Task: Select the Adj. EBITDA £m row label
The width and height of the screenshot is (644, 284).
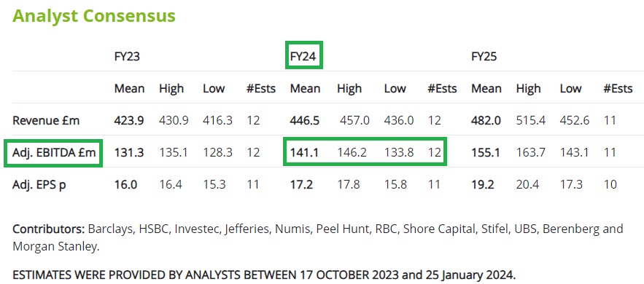Action: pyautogui.click(x=53, y=153)
